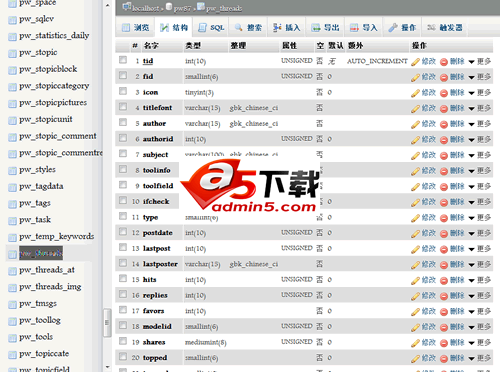Open the 更多 dropdown for type row
This screenshot has width=500, height=372.
[x=480, y=218]
